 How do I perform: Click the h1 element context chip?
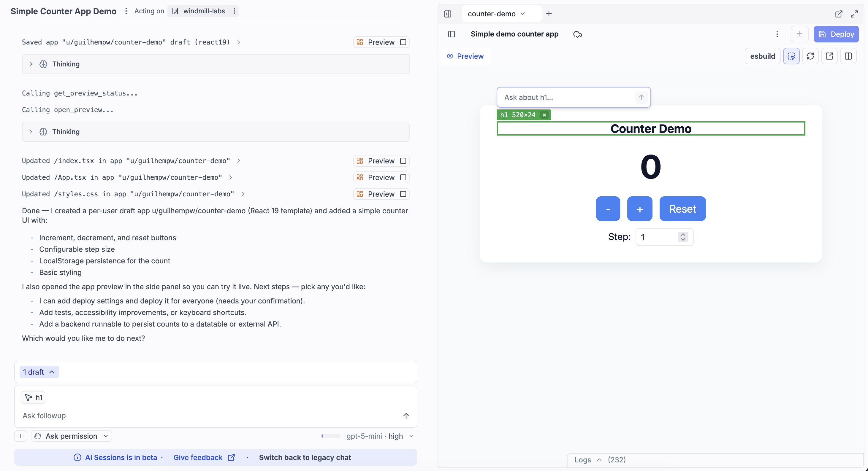coord(33,398)
